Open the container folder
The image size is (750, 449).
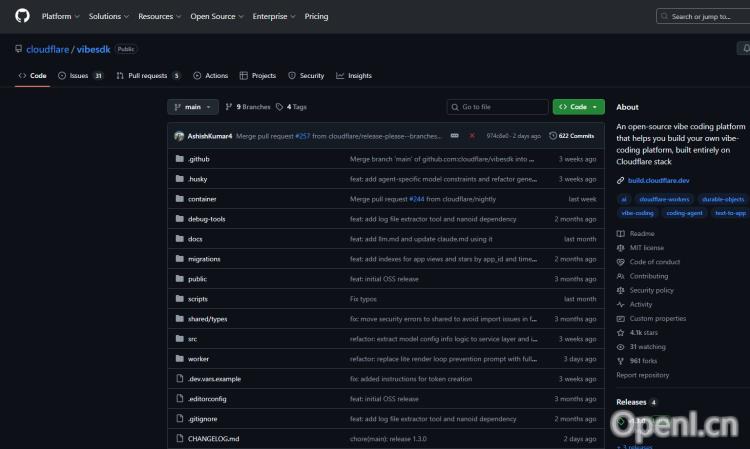pyautogui.click(x=202, y=199)
